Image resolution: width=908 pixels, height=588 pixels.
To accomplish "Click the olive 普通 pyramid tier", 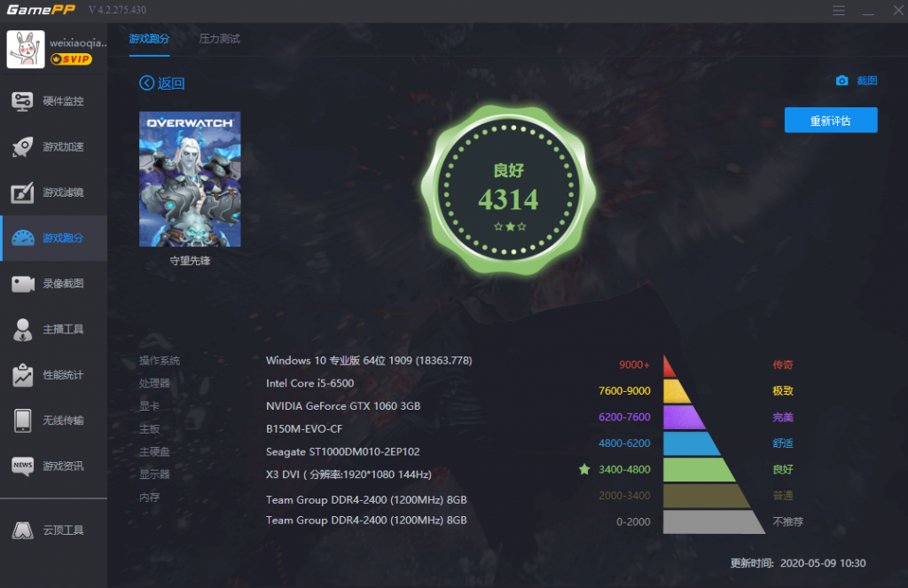I will click(x=706, y=496).
